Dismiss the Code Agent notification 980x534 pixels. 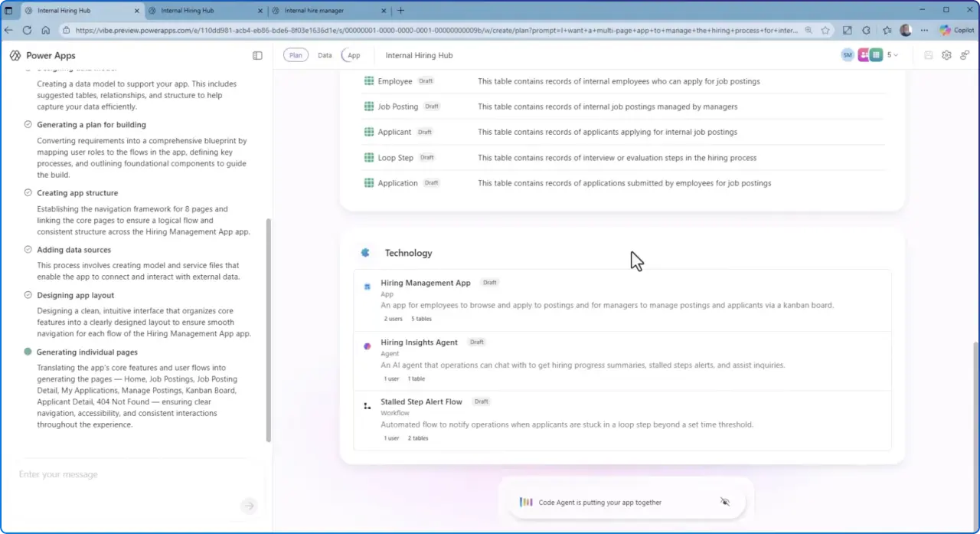pos(725,502)
